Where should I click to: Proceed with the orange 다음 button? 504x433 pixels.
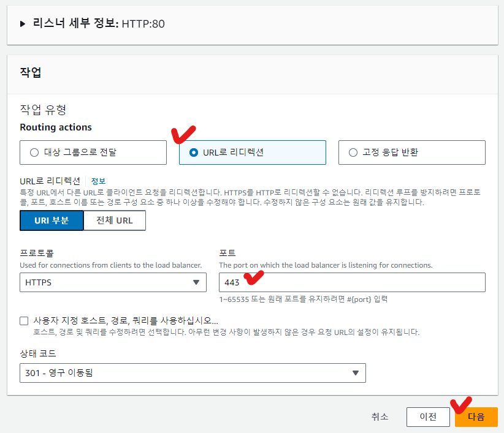476,417
